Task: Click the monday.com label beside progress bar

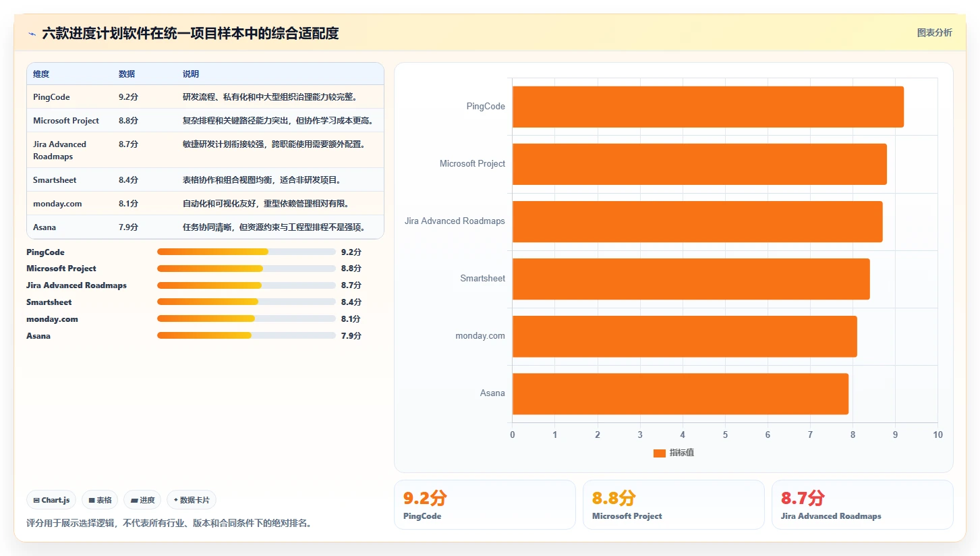Action: [x=52, y=318]
